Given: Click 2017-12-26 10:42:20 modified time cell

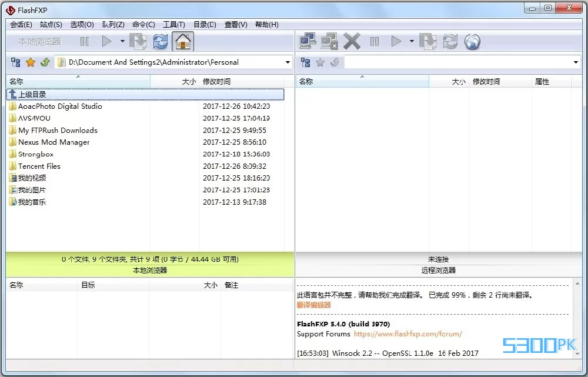Looking at the screenshot, I should pyautogui.click(x=236, y=106).
